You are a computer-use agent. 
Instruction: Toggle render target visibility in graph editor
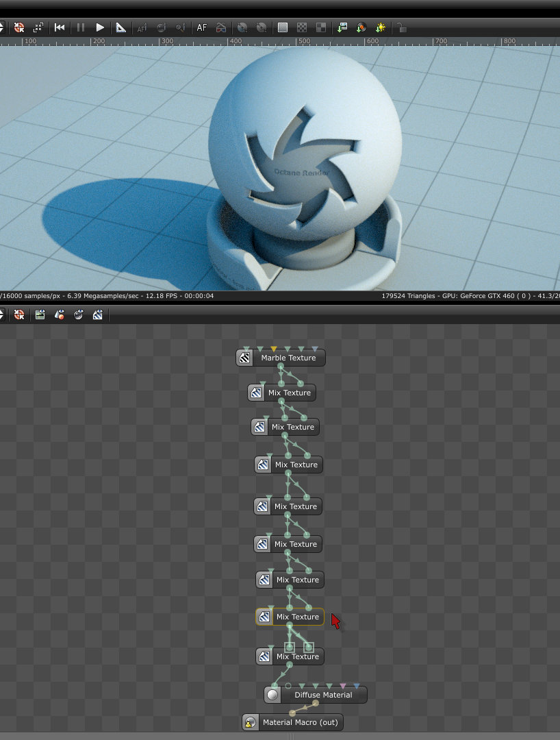(40, 314)
